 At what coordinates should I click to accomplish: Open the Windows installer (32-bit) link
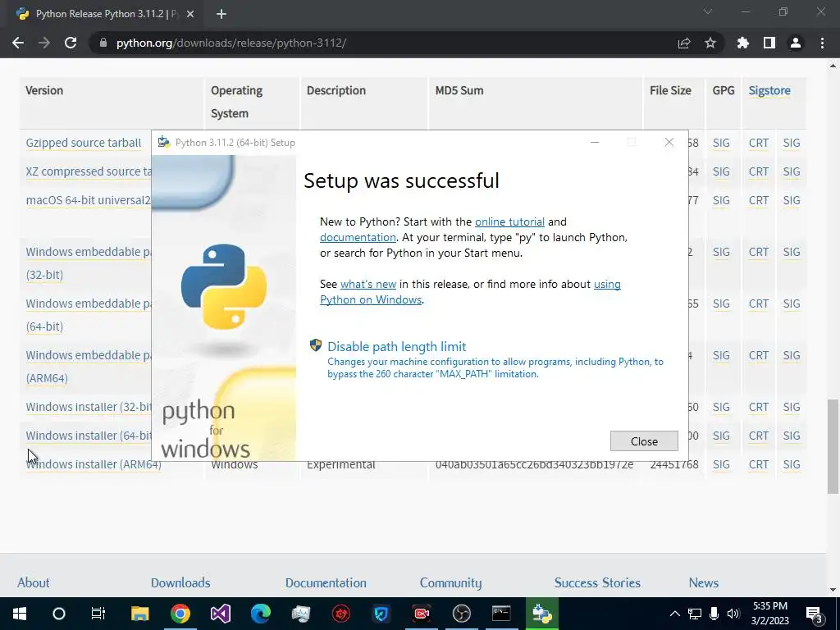click(x=89, y=407)
